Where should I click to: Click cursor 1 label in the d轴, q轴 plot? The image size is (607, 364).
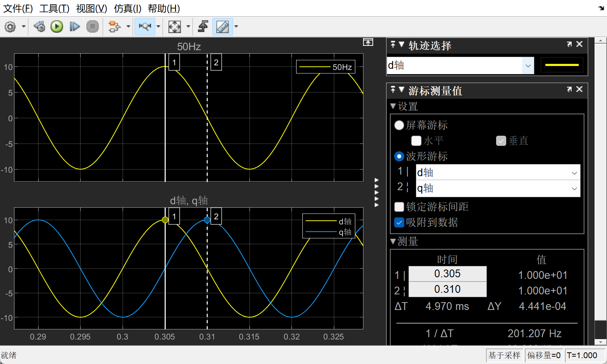[174, 217]
